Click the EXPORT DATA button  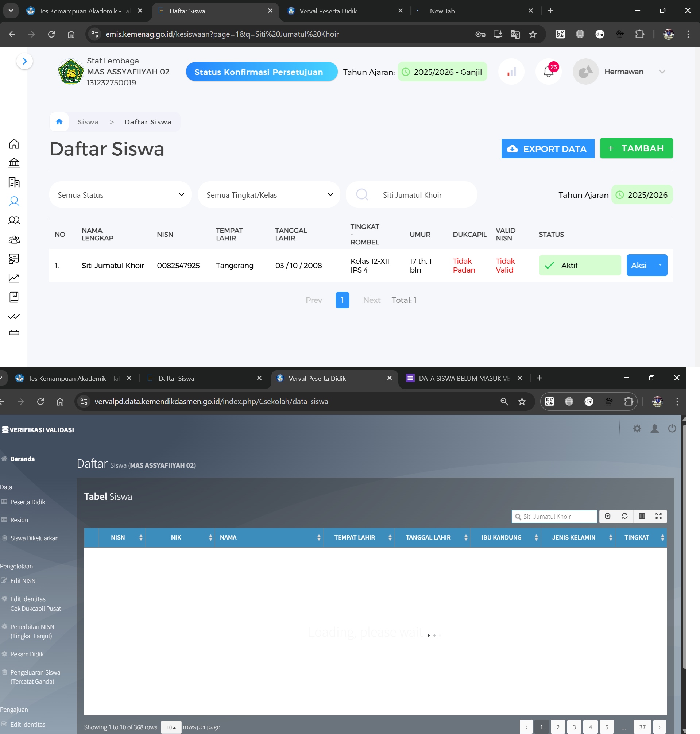(548, 149)
